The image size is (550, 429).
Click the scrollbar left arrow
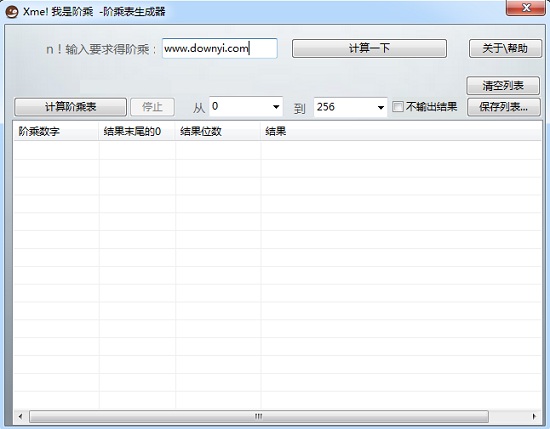point(20,416)
